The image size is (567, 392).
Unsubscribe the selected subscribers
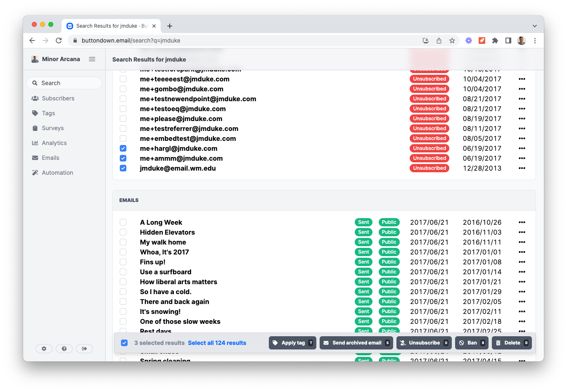coord(424,342)
